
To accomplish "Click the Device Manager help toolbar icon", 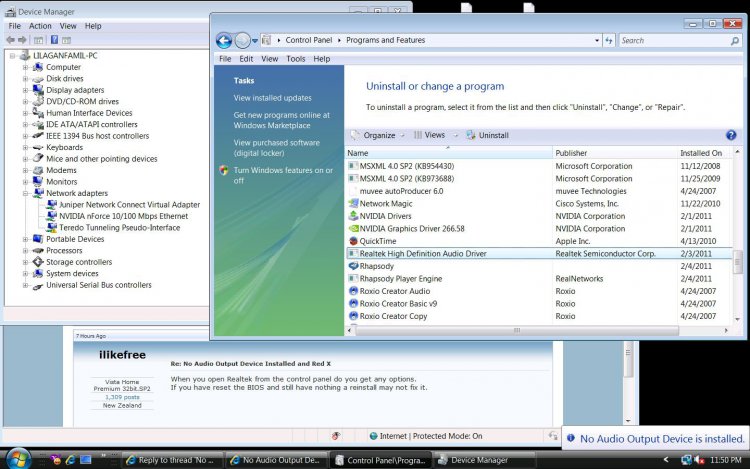I will [x=55, y=40].
